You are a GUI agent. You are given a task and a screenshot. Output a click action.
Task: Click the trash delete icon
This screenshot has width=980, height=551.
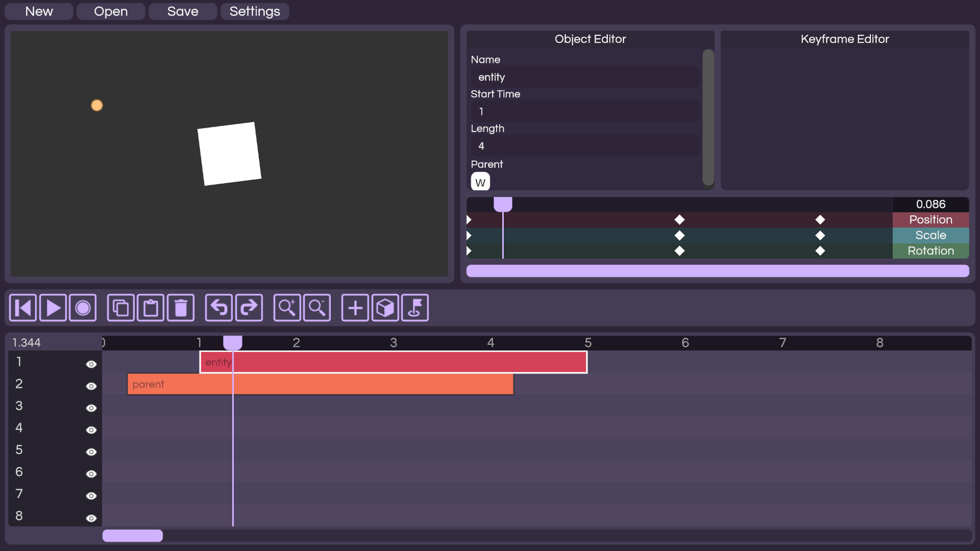[181, 308]
